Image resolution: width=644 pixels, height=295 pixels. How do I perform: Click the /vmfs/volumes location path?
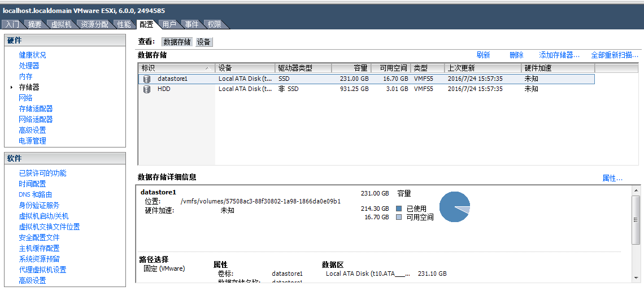click(261, 201)
